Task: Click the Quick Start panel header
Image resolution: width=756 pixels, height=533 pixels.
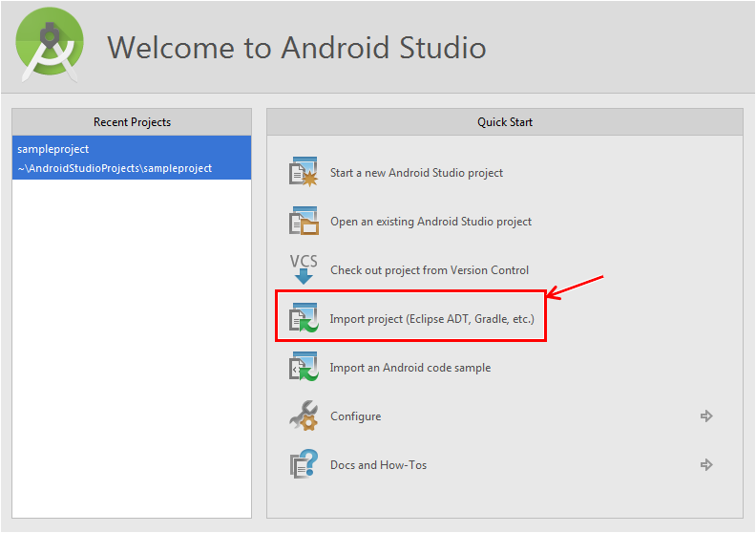Action: (505, 122)
